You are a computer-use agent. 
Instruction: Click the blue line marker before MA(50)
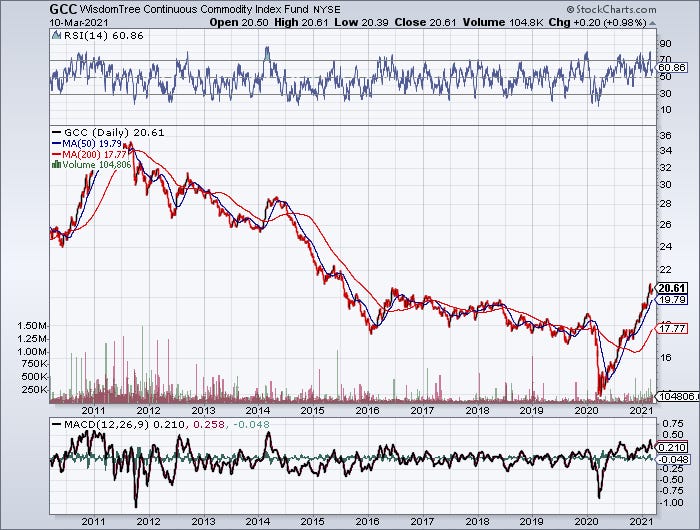pos(56,144)
